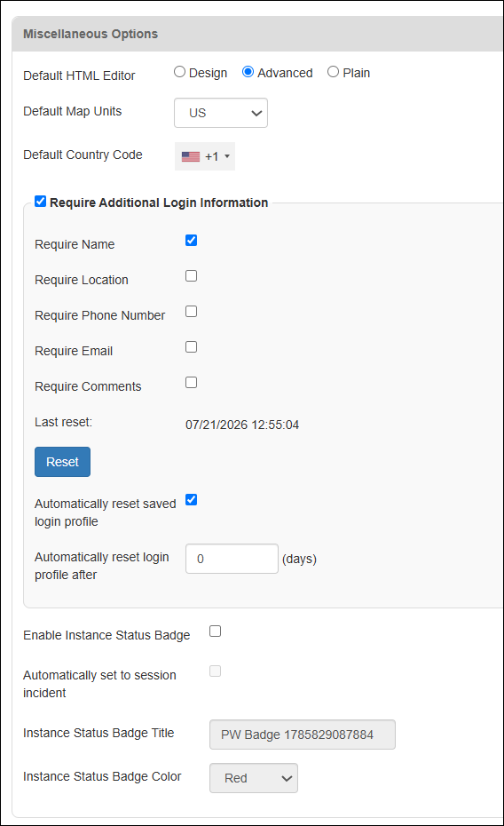
Task: Click the reset-after days input field
Action: pyautogui.click(x=232, y=559)
